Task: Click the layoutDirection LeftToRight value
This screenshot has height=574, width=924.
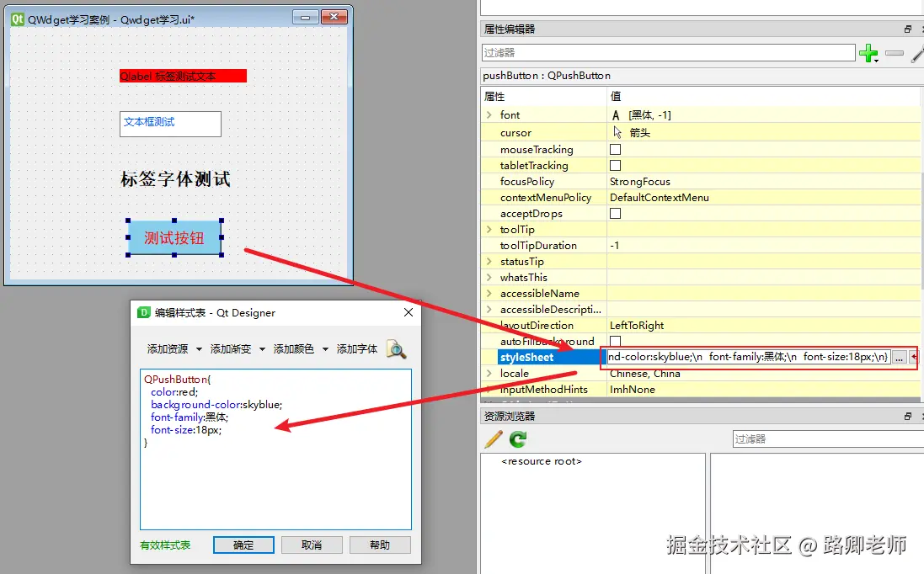Action: [637, 325]
